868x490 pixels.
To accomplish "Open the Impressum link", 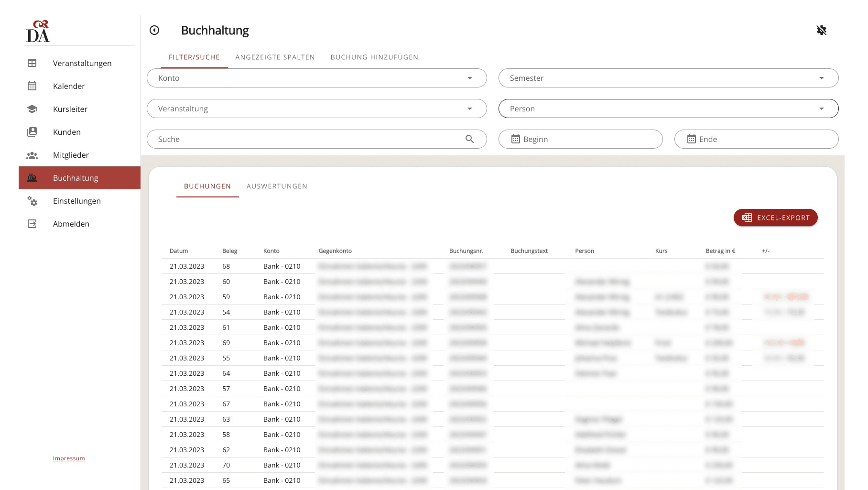I will tap(69, 458).
